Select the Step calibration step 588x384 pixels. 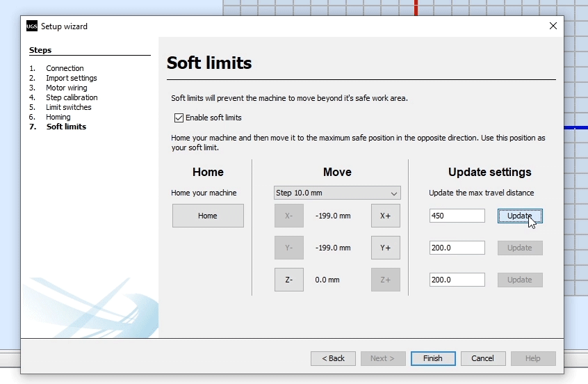click(72, 97)
